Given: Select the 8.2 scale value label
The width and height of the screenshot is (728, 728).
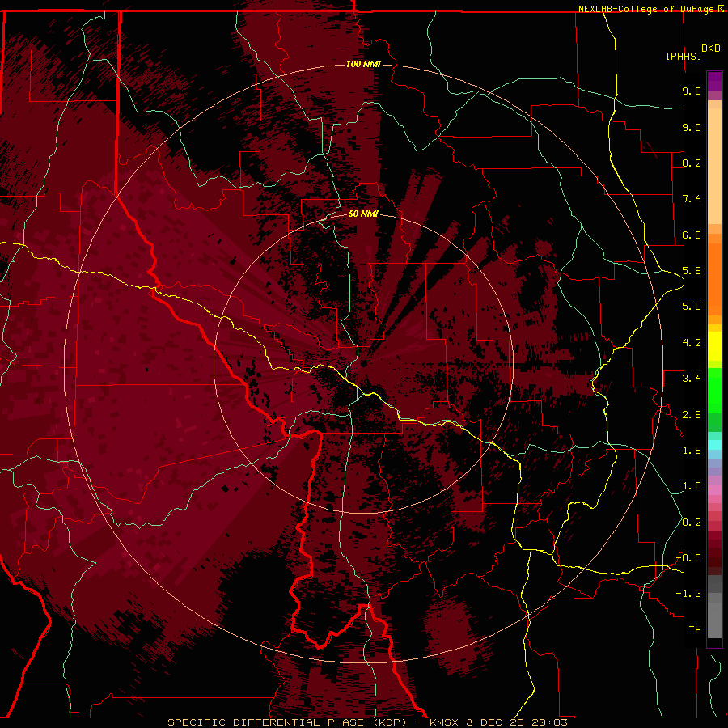Looking at the screenshot, I should [692, 163].
